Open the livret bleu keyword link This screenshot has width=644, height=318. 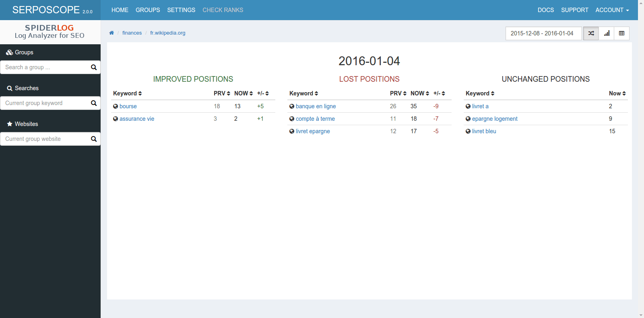pos(484,131)
